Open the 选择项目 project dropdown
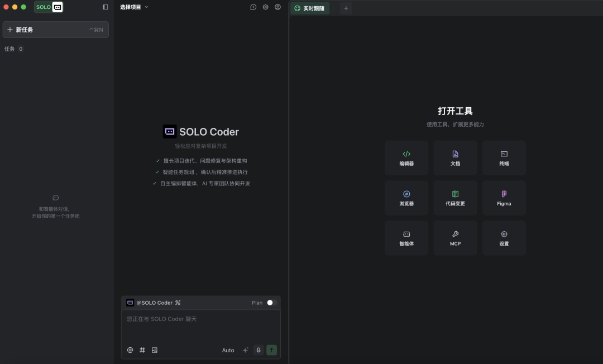Screen dimensions: 603x364 pyautogui.click(x=134, y=7)
